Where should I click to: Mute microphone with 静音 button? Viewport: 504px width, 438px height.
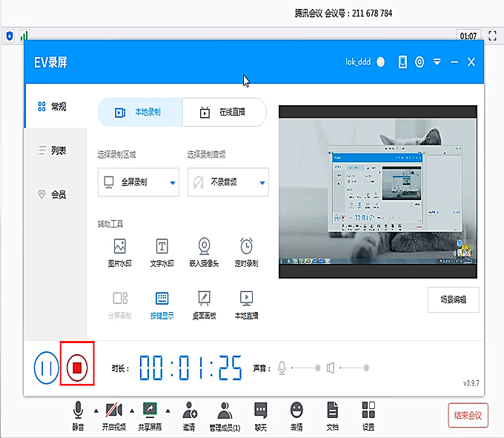(78, 416)
